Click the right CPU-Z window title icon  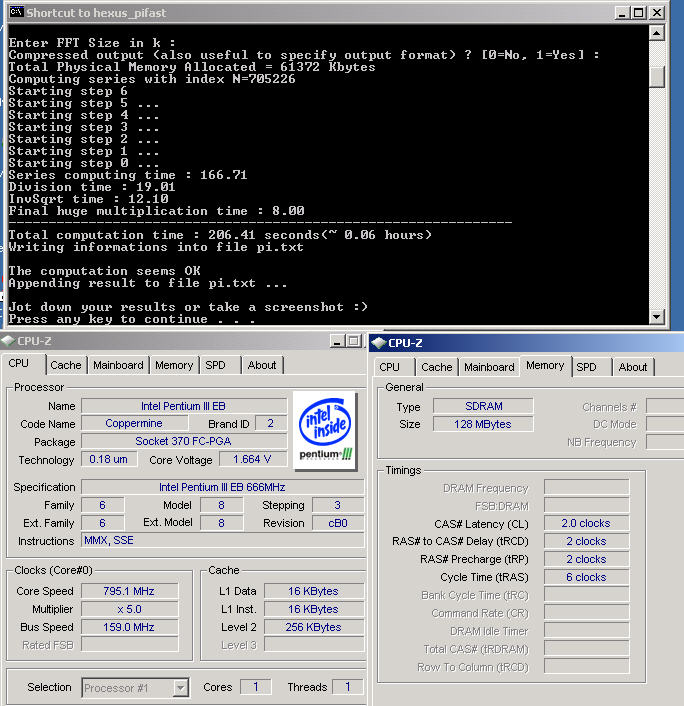[379, 343]
